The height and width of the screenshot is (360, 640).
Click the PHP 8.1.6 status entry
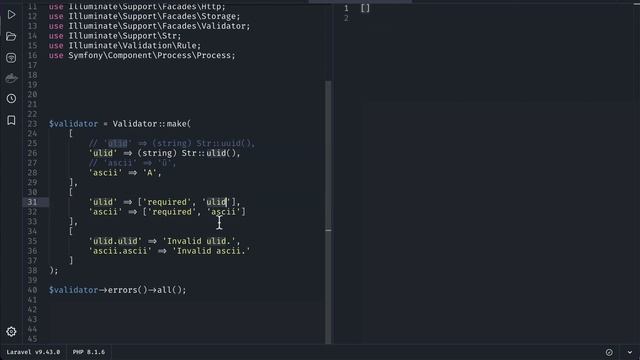(89, 352)
